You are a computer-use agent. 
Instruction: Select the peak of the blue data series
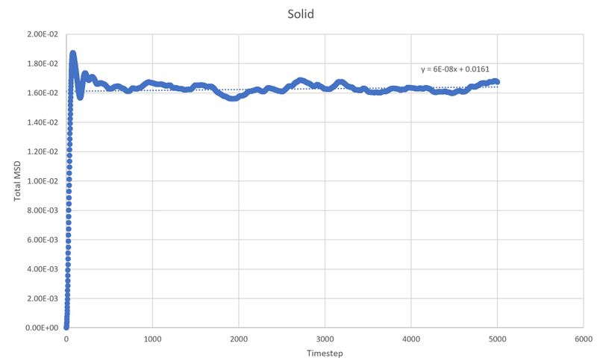click(x=72, y=54)
